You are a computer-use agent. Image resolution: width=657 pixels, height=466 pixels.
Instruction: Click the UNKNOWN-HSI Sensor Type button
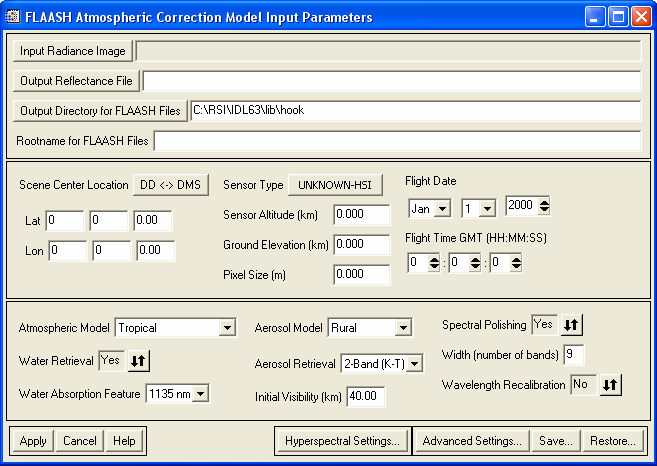click(x=335, y=185)
